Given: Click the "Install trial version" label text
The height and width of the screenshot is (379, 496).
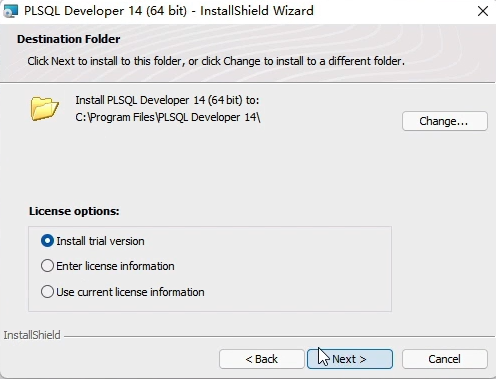Looking at the screenshot, I should click(x=100, y=241).
